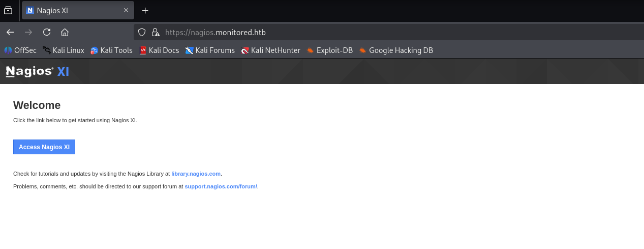Follow the library.nagios.com link

(x=196, y=174)
